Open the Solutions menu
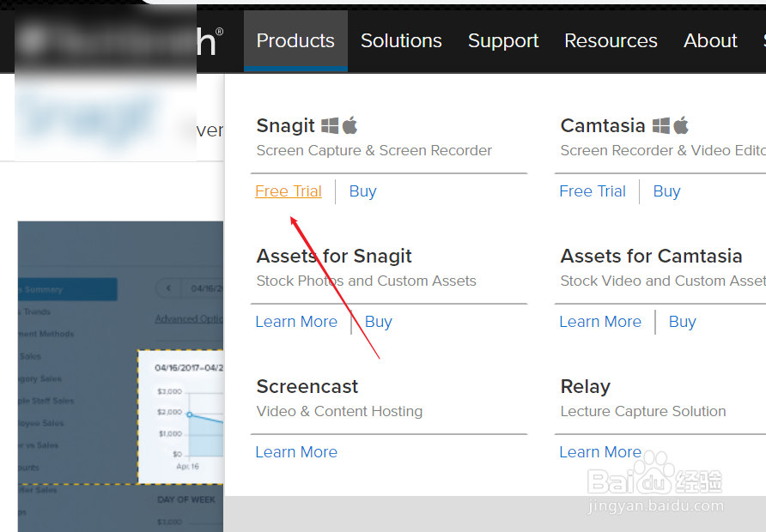Image resolution: width=766 pixels, height=532 pixels. point(401,40)
